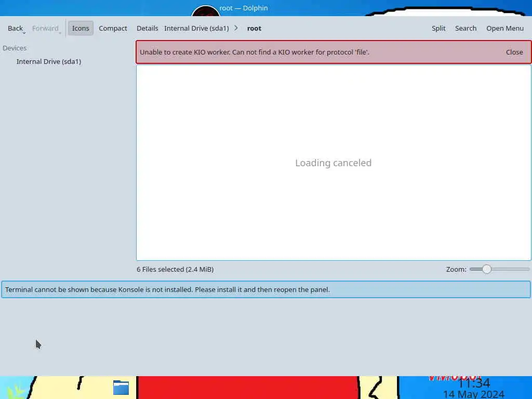Image resolution: width=532 pixels, height=399 pixels.
Task: Click the Devices section header
Action: tap(15, 48)
